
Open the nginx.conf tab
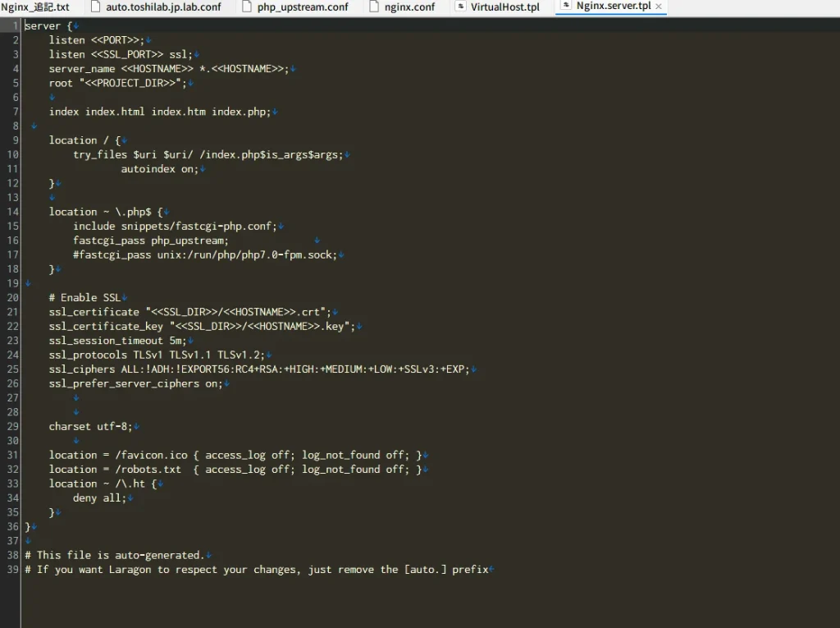click(x=410, y=7)
